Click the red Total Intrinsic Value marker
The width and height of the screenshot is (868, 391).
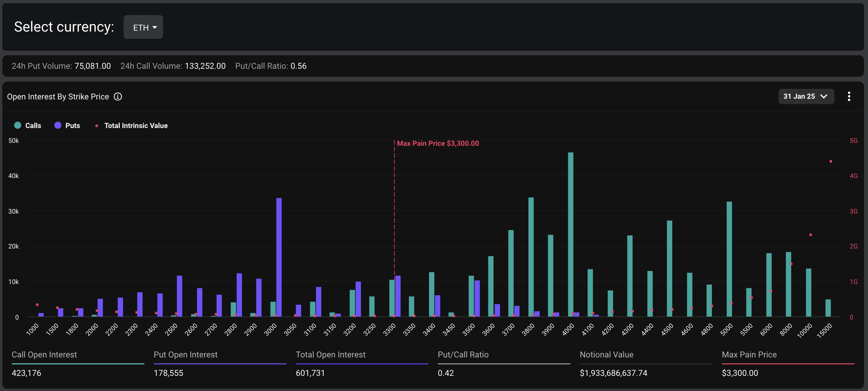tap(97, 126)
